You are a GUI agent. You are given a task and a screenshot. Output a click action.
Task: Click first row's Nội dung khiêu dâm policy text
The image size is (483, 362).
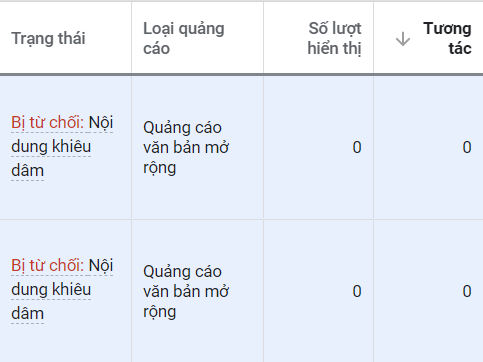pos(62,147)
